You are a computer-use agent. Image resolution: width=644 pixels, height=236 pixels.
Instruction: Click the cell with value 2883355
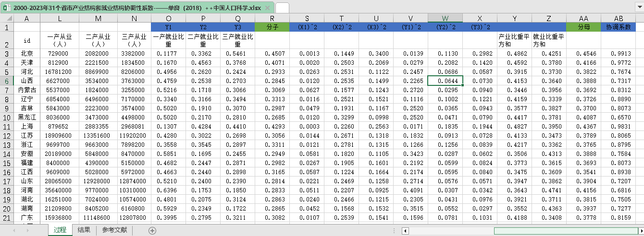pos(98,127)
